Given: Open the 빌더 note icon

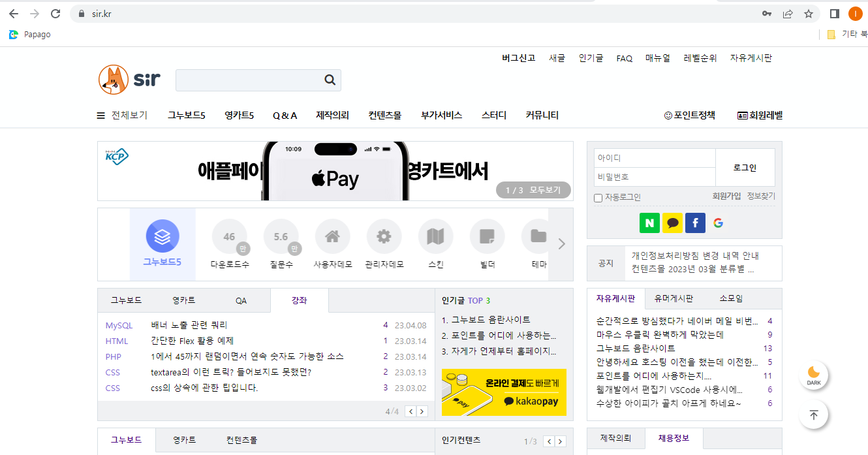Looking at the screenshot, I should [488, 236].
